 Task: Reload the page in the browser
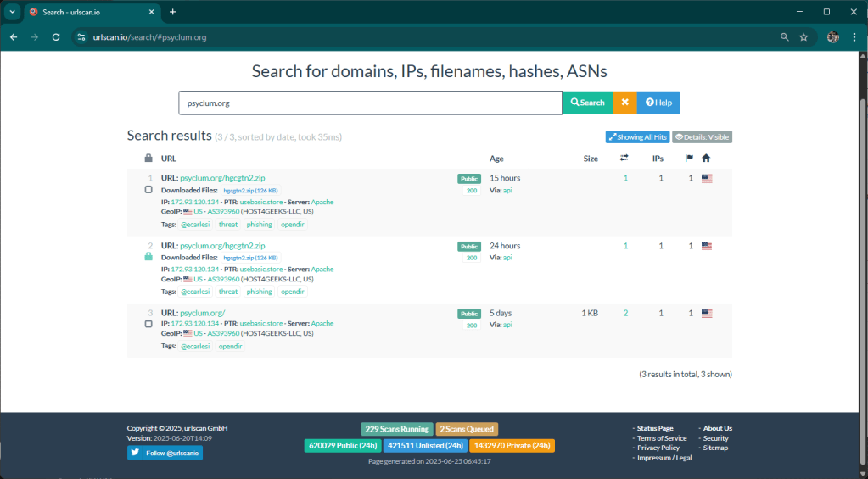point(56,37)
